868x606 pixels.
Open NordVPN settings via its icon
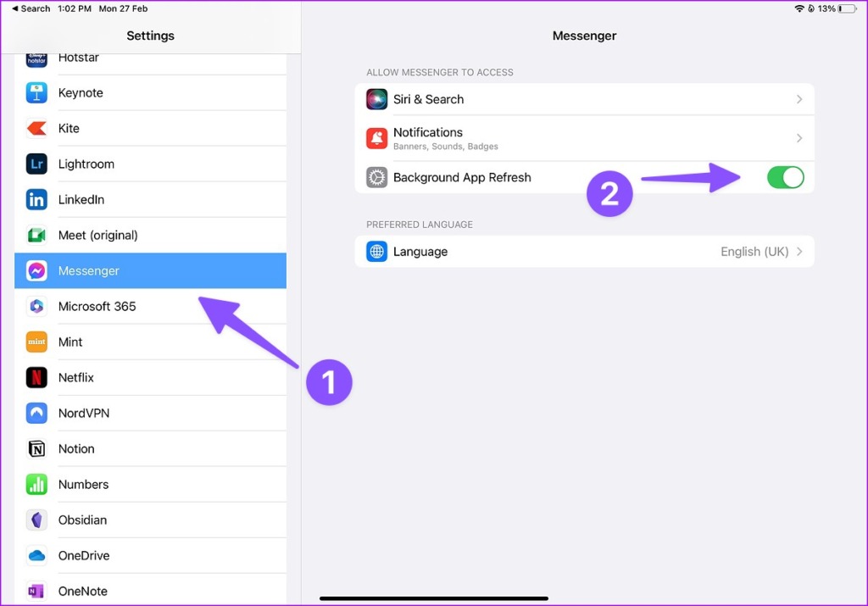pos(36,413)
